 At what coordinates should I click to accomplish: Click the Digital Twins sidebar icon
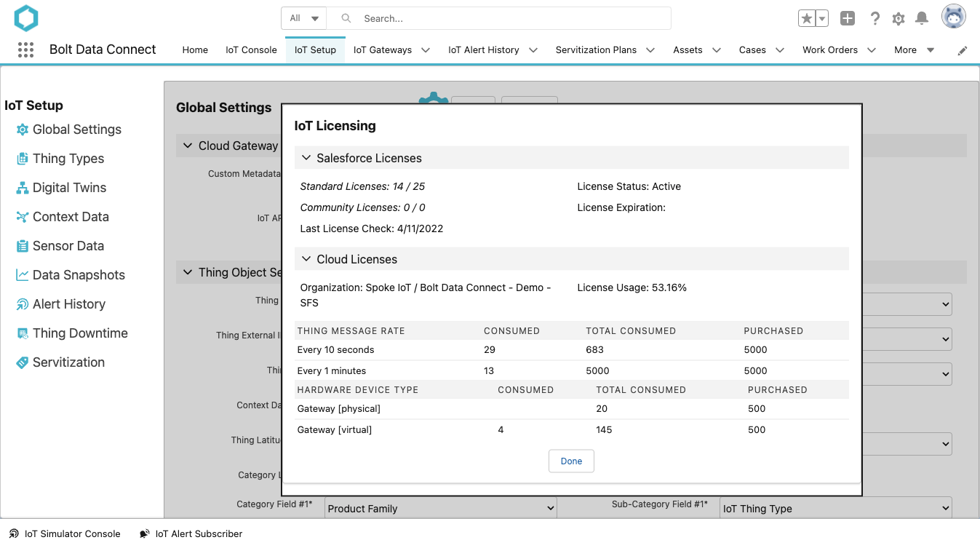pos(23,188)
